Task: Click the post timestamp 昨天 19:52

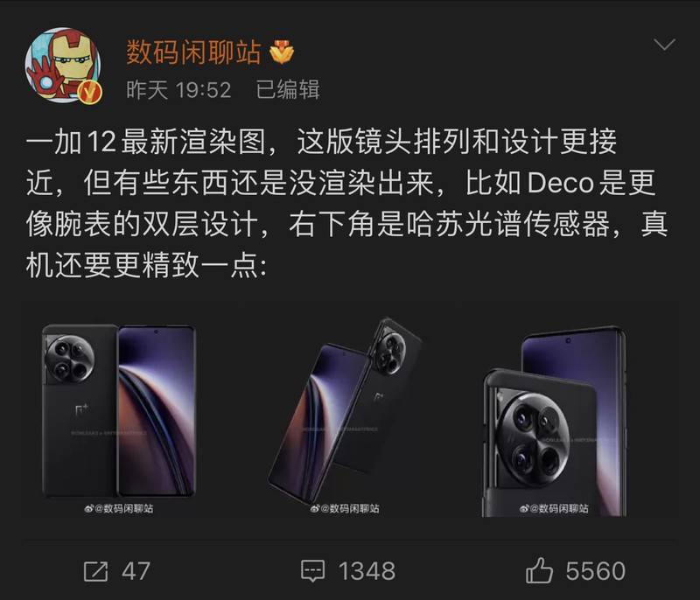Action: pyautogui.click(x=178, y=90)
